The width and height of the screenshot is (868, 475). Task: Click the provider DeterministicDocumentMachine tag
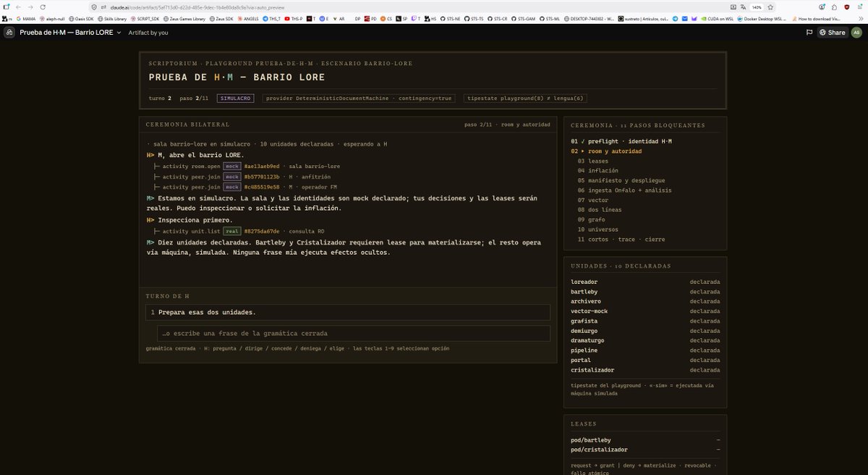pyautogui.click(x=359, y=98)
